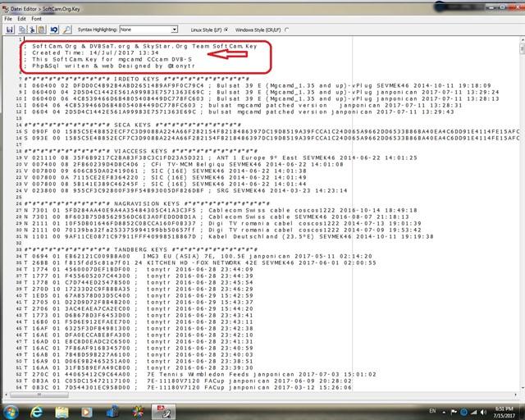Click the colorful pinwheel taskbar icon
This screenshot has width=525, height=420.
(138, 412)
